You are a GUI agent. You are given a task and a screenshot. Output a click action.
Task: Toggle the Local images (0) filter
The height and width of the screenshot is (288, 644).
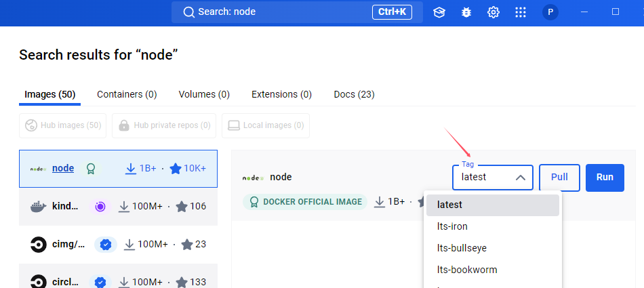coord(266,125)
